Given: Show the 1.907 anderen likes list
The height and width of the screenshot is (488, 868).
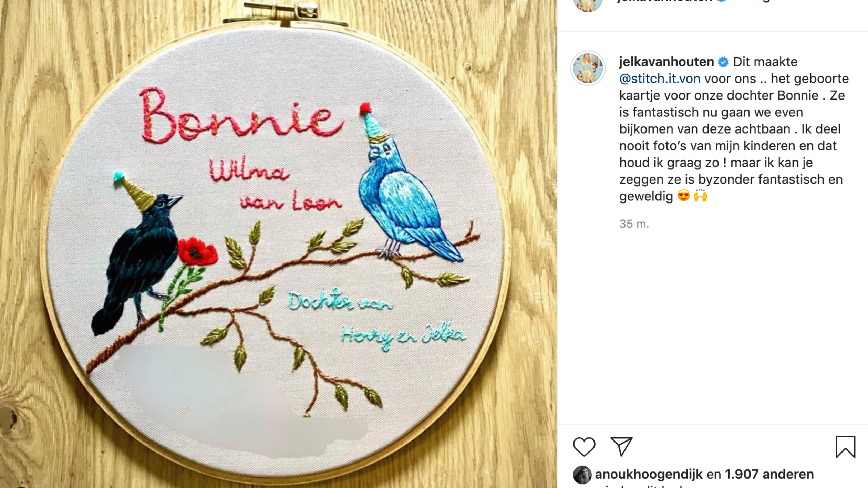Looking at the screenshot, I should (769, 474).
